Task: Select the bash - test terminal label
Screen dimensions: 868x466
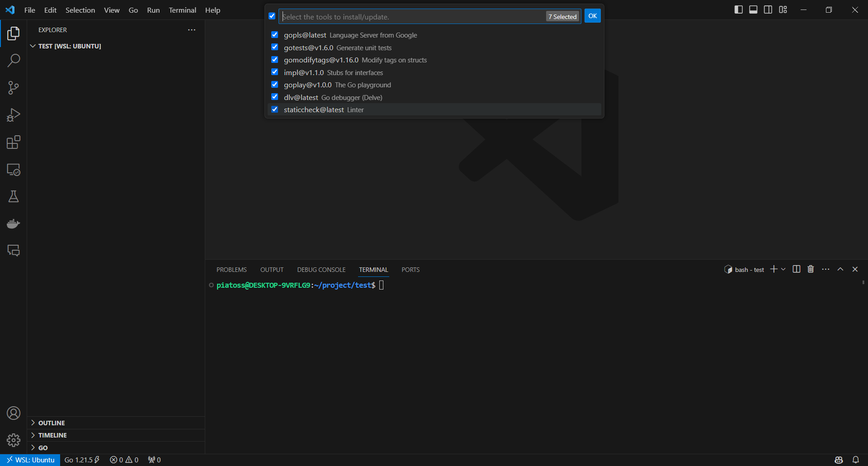Action: (x=744, y=270)
